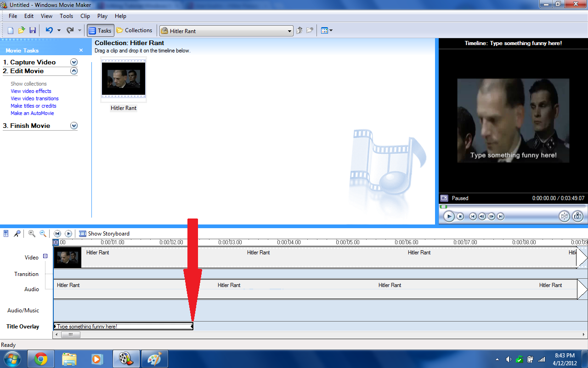Stop the preview playback

tap(460, 216)
